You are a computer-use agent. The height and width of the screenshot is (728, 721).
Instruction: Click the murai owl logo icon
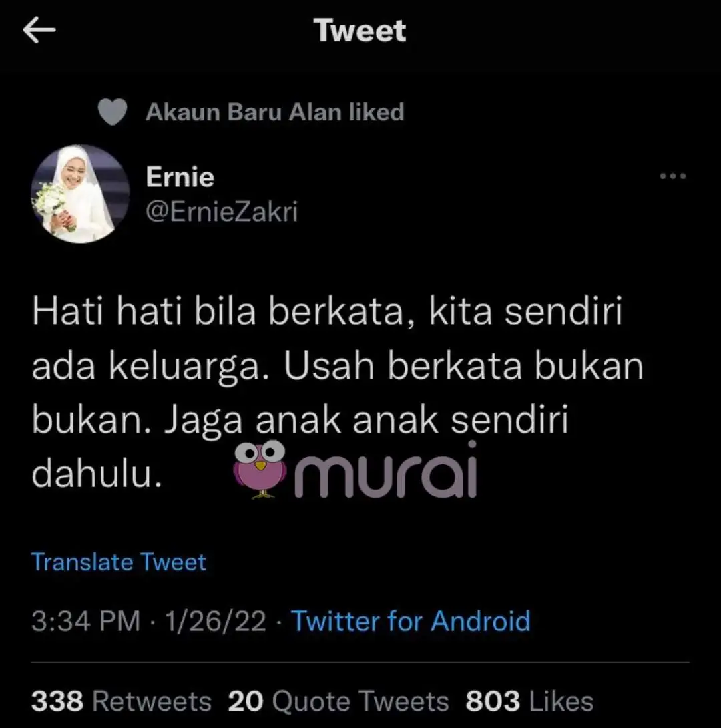pyautogui.click(x=260, y=469)
